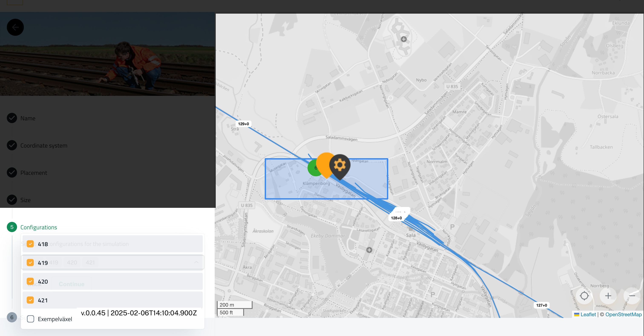
Task: Click the Nybo label on map
Action: pyautogui.click(x=421, y=80)
